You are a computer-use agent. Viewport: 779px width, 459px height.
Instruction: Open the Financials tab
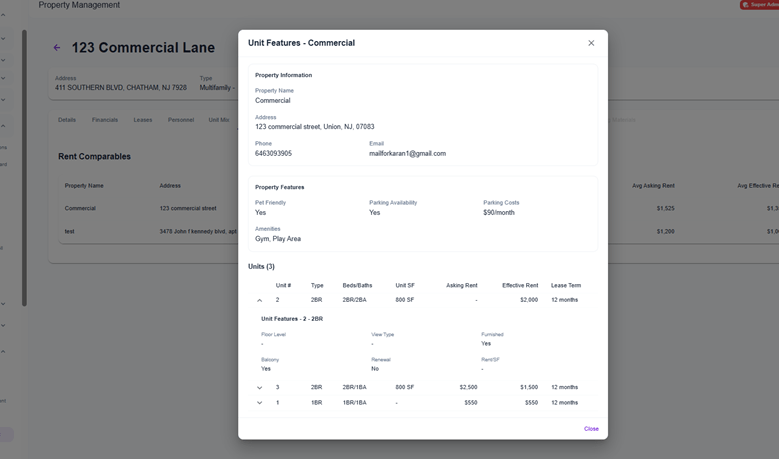[x=105, y=120]
